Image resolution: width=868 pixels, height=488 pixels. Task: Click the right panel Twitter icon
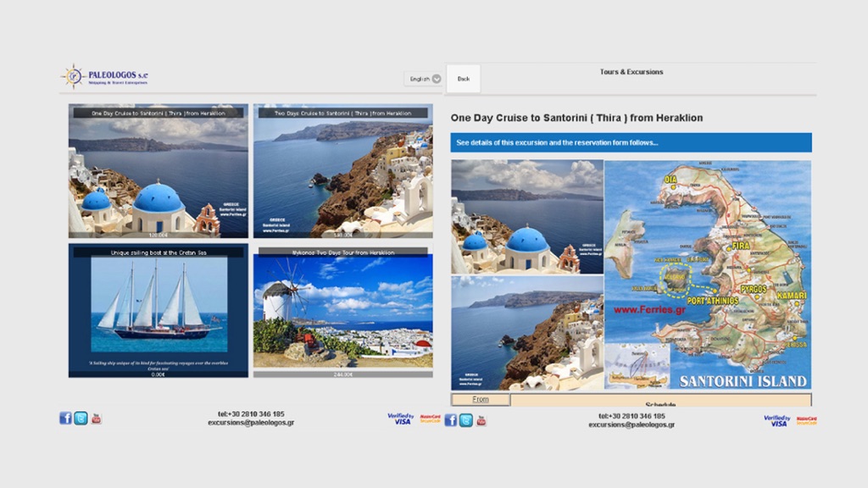tap(466, 420)
